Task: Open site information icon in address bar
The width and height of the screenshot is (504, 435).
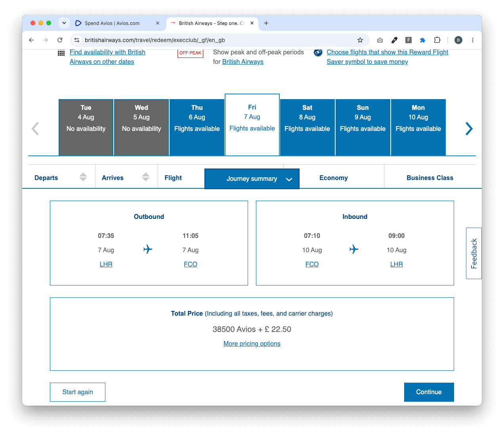Action: pos(77,40)
